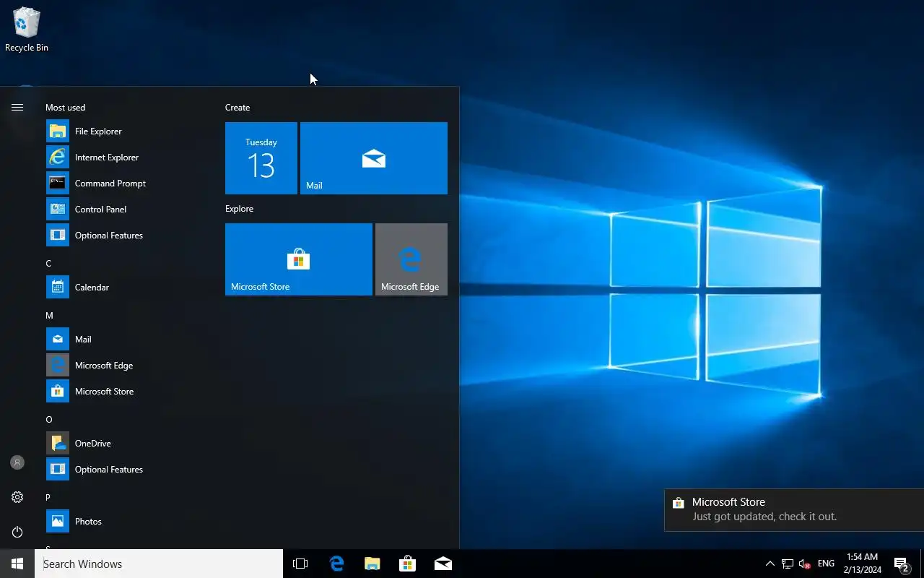Image resolution: width=924 pixels, height=578 pixels.
Task: Open the user account icon in Start
Action: pos(17,462)
